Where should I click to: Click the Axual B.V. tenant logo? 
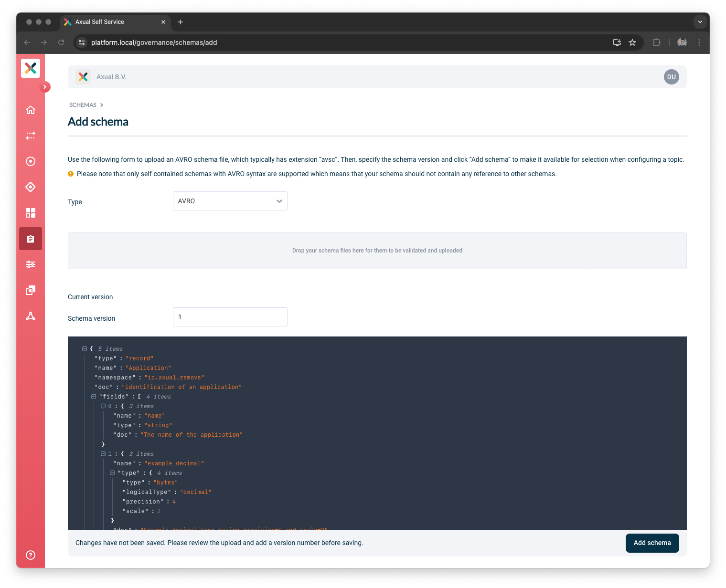(x=83, y=77)
